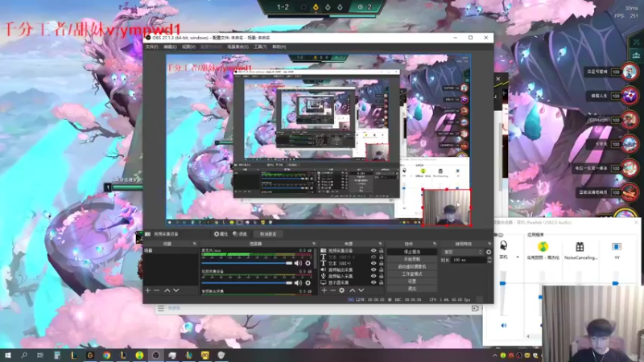Open the 帮助(H) menu in OBS
This screenshot has height=362, width=644.
[279, 47]
